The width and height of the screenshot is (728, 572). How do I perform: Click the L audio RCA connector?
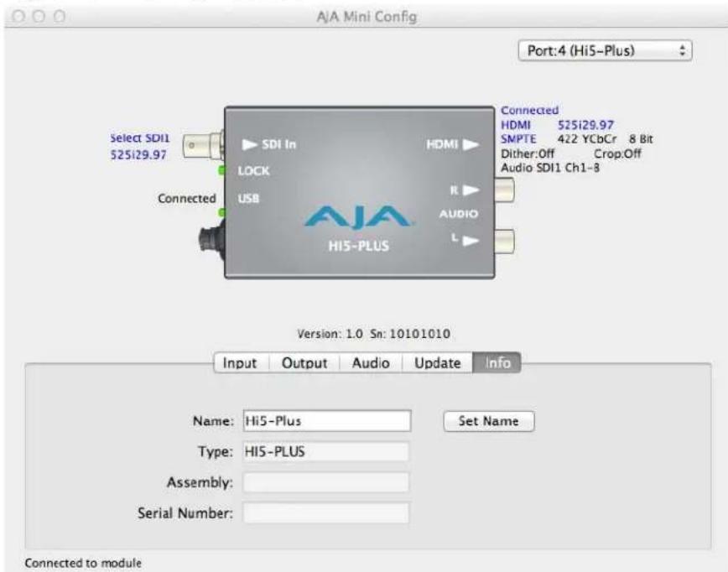505,242
